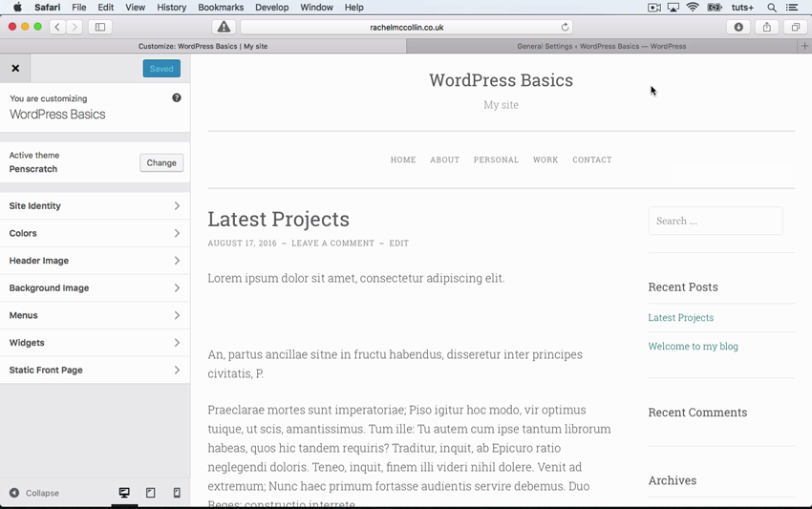This screenshot has height=509, width=812.
Task: Expand the Header Image section
Action: click(95, 261)
